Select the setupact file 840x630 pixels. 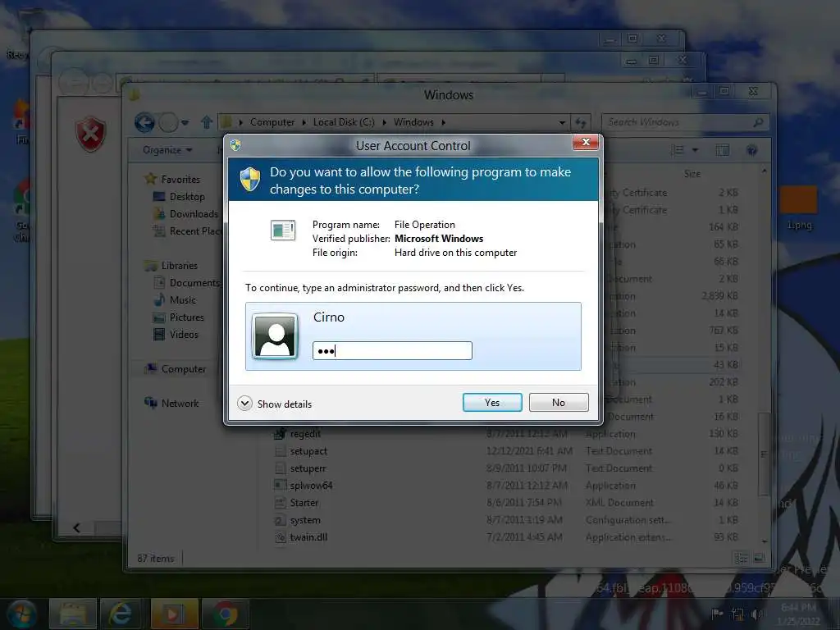[308, 451]
